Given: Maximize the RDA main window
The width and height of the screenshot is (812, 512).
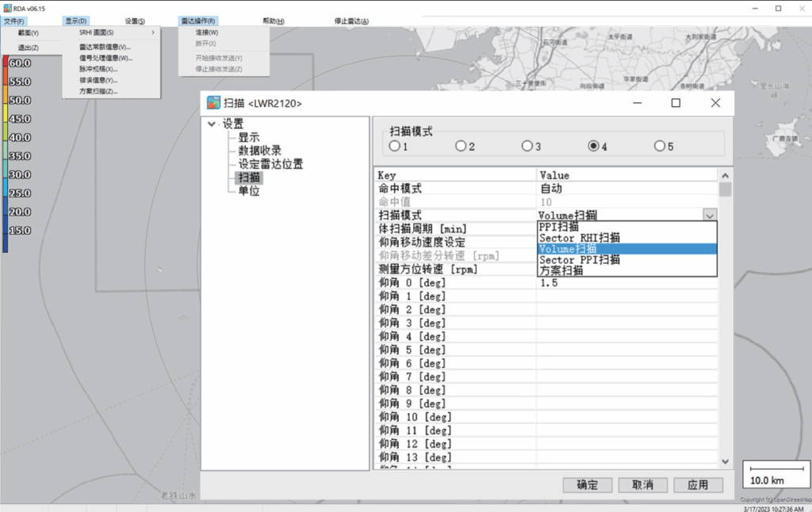Looking at the screenshot, I should pyautogui.click(x=779, y=8).
